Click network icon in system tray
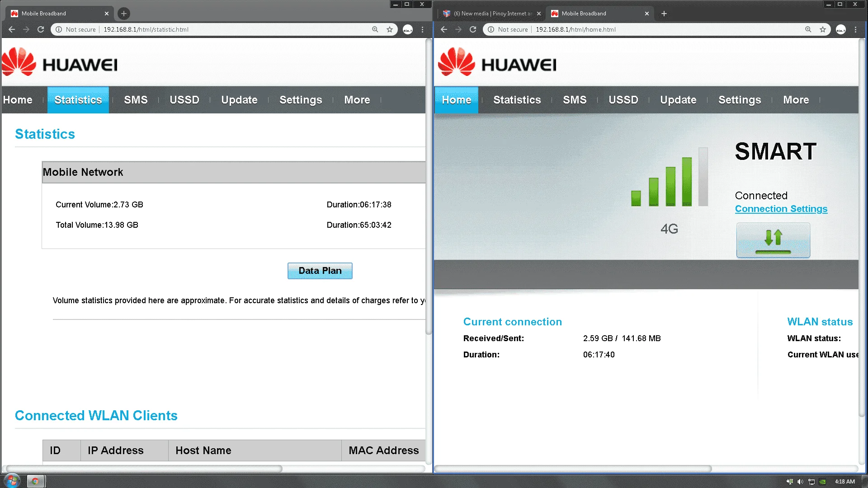This screenshot has height=488, width=868. pyautogui.click(x=811, y=482)
